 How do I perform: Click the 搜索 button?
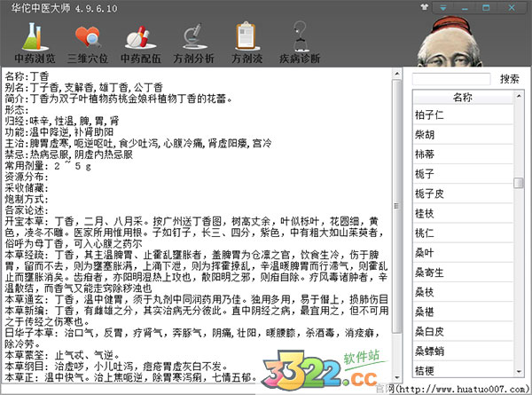(x=509, y=79)
